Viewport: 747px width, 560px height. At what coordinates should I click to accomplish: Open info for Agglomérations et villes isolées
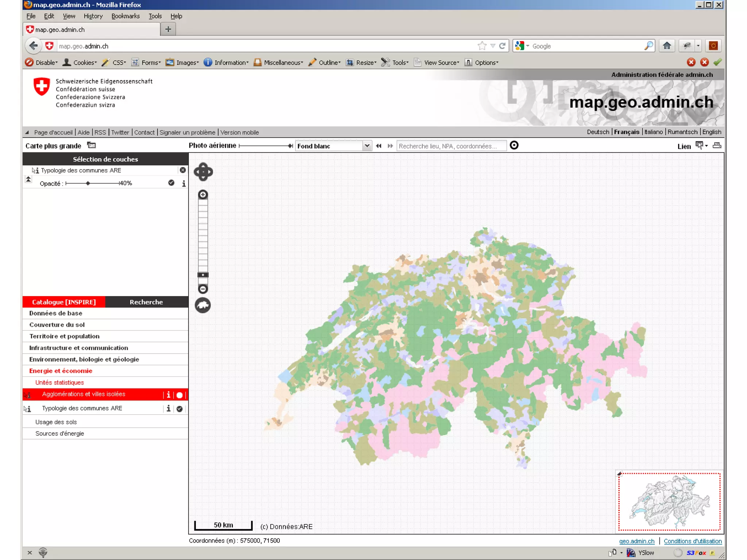(168, 394)
